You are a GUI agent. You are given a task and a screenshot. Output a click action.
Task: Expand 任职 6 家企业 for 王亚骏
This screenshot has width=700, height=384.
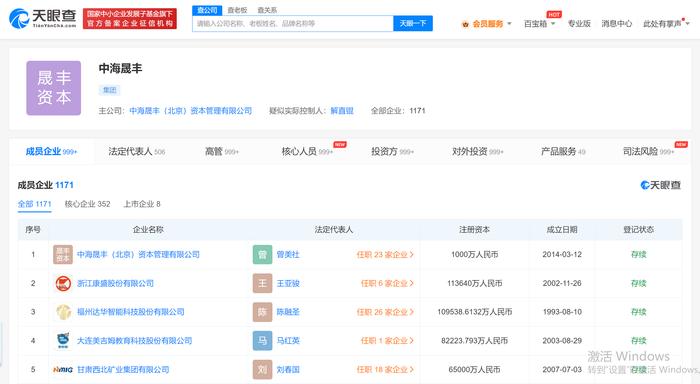tap(387, 283)
